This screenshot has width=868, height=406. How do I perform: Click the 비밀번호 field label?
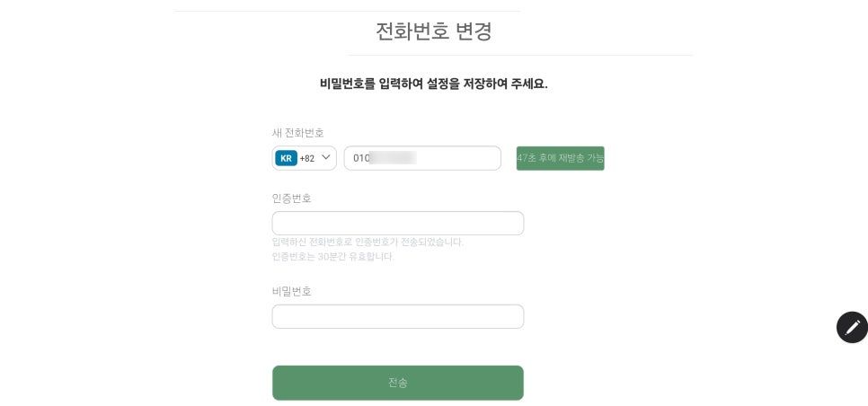[291, 291]
